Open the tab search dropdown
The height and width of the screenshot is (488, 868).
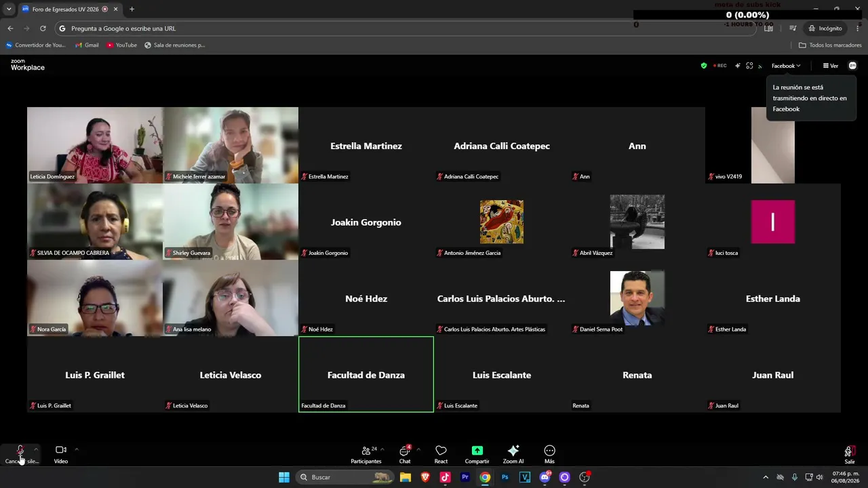click(9, 9)
